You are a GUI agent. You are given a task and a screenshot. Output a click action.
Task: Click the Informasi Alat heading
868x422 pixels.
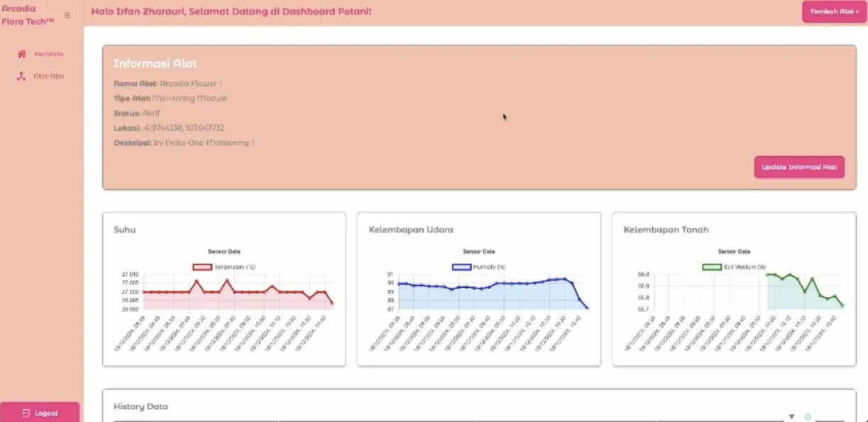click(x=155, y=63)
